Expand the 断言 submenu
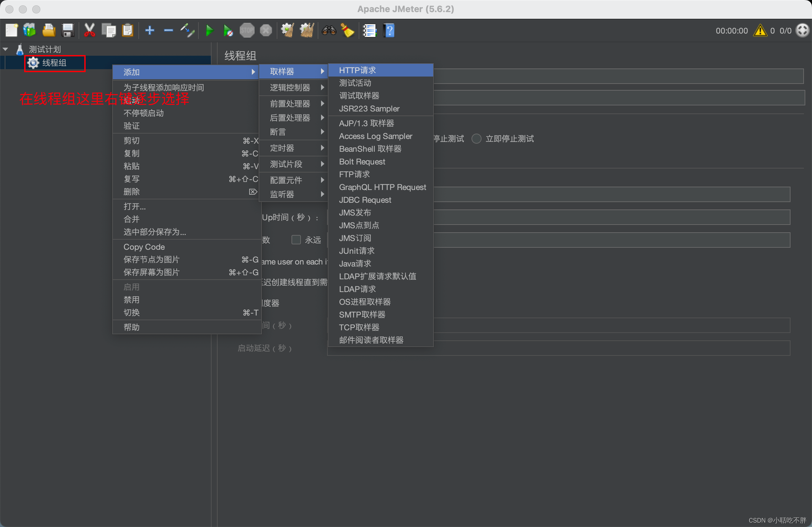 (294, 132)
